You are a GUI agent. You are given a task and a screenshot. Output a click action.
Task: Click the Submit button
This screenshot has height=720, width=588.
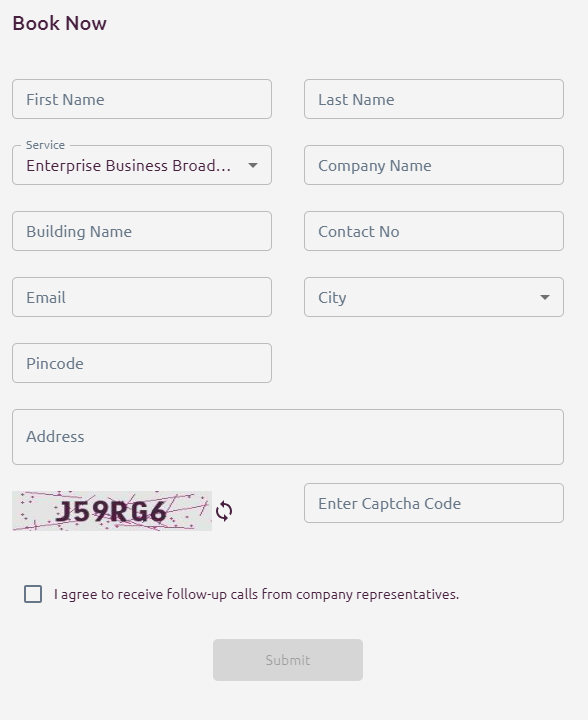[x=288, y=660]
